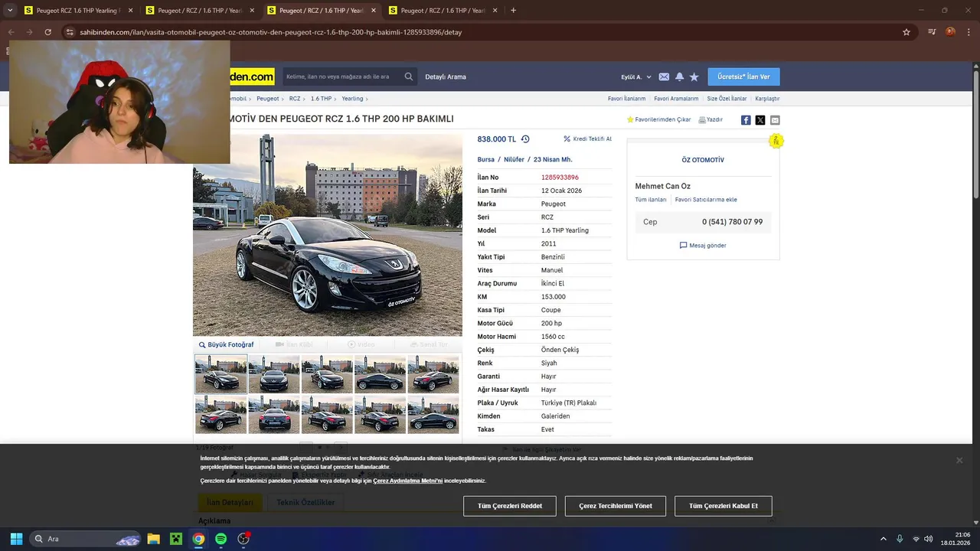The image size is (980, 551).
Task: Open the Chrome profile avatar
Action: click(x=950, y=32)
